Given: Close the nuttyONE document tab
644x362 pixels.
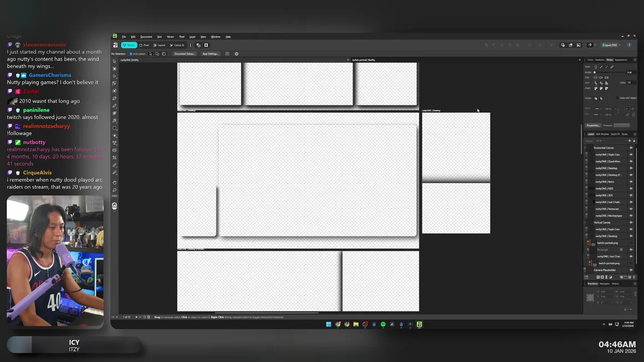Looking at the screenshot, I should (x=348, y=60).
